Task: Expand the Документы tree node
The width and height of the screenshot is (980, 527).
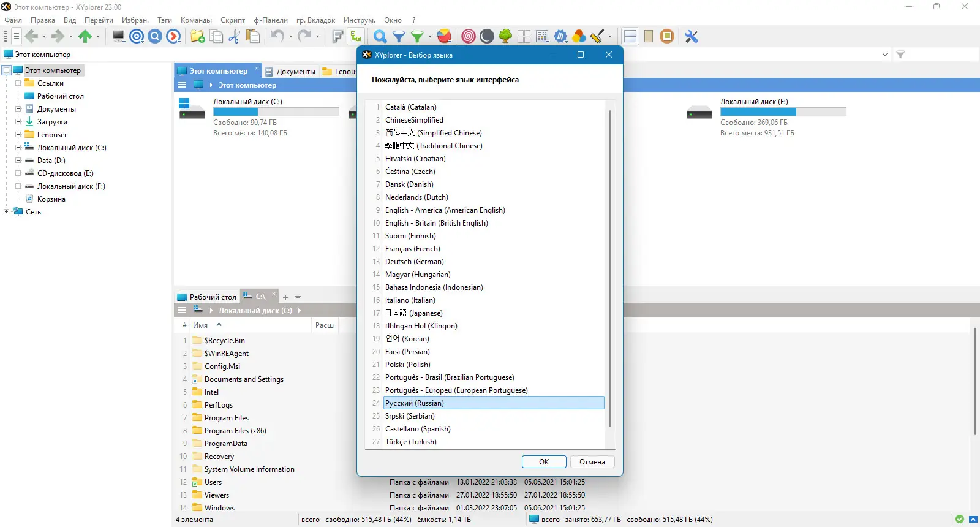Action: [x=18, y=109]
